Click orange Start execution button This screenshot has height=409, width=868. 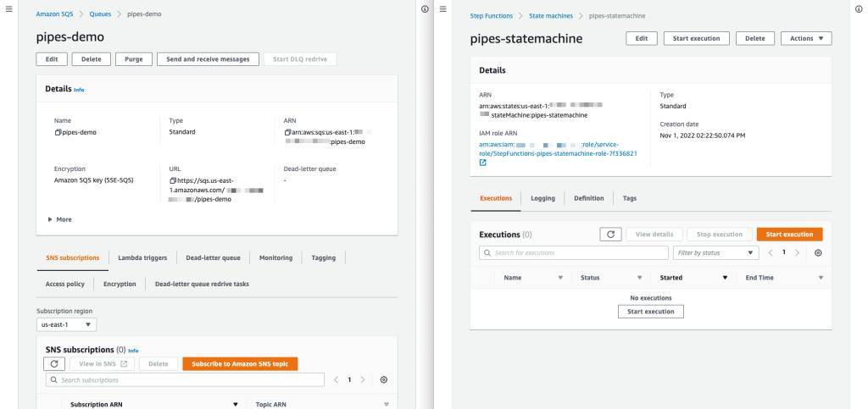pyautogui.click(x=789, y=235)
